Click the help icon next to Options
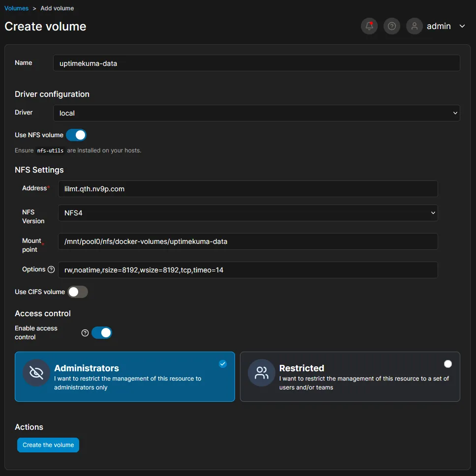Image resolution: width=476 pixels, height=476 pixels. click(51, 269)
